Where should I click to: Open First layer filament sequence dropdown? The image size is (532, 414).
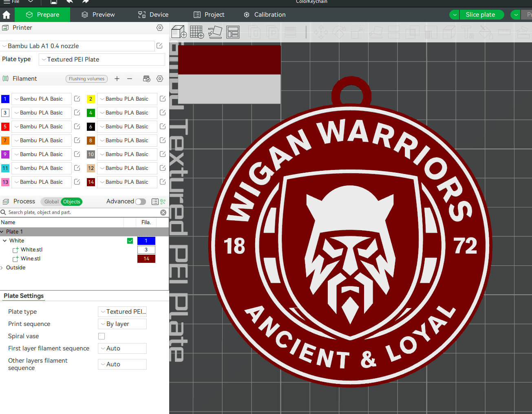click(122, 348)
